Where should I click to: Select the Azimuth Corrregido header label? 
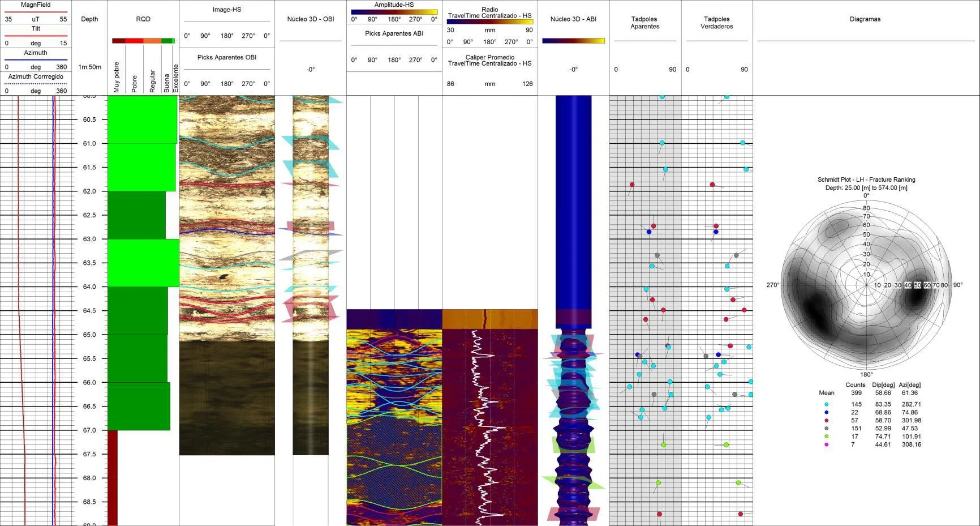[36, 76]
